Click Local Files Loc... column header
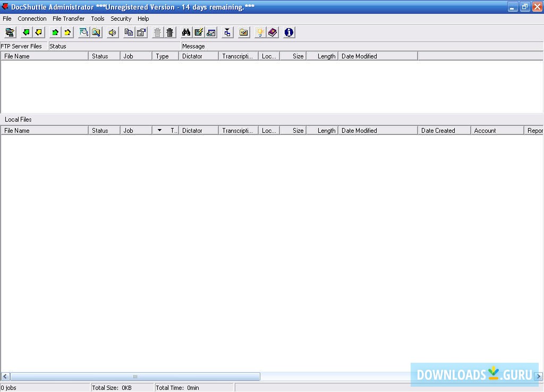The width and height of the screenshot is (544, 392). point(269,131)
